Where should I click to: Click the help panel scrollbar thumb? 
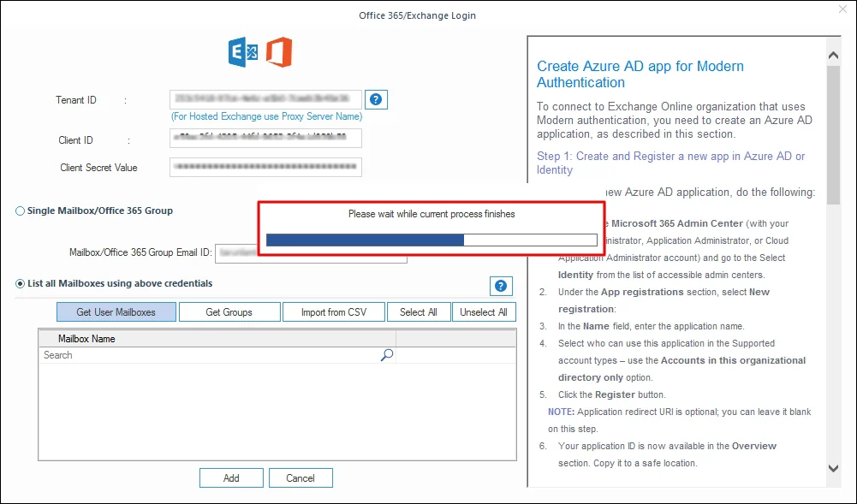tap(834, 135)
